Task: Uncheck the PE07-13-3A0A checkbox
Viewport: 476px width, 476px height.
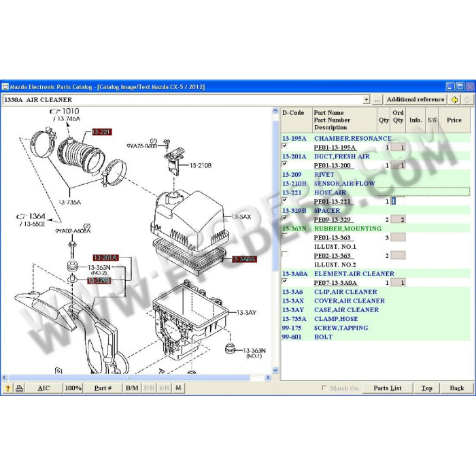Action: (x=284, y=281)
